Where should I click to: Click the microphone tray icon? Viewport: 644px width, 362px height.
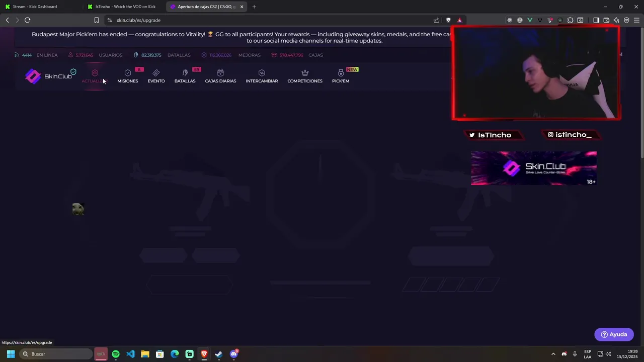[575, 354]
